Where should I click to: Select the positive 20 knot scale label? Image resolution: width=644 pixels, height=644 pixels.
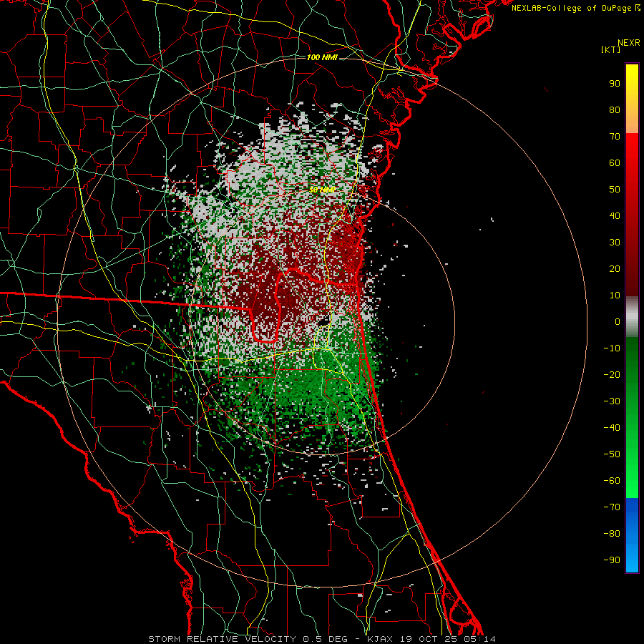pyautogui.click(x=615, y=269)
